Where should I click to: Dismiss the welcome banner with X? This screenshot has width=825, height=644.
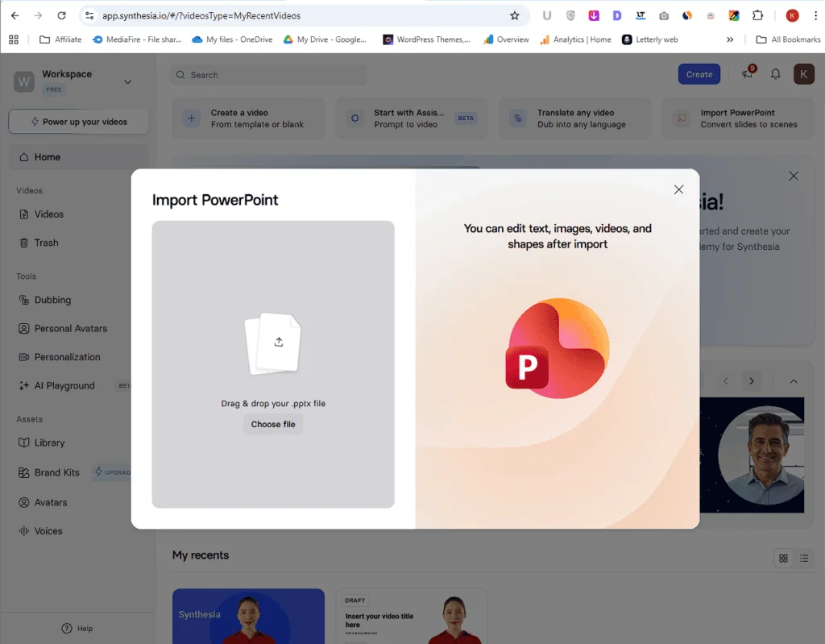point(794,176)
